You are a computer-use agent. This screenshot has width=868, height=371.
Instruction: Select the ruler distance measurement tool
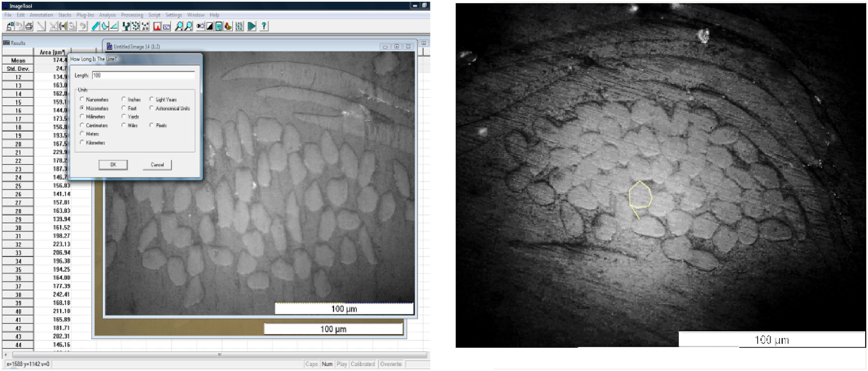pos(95,26)
